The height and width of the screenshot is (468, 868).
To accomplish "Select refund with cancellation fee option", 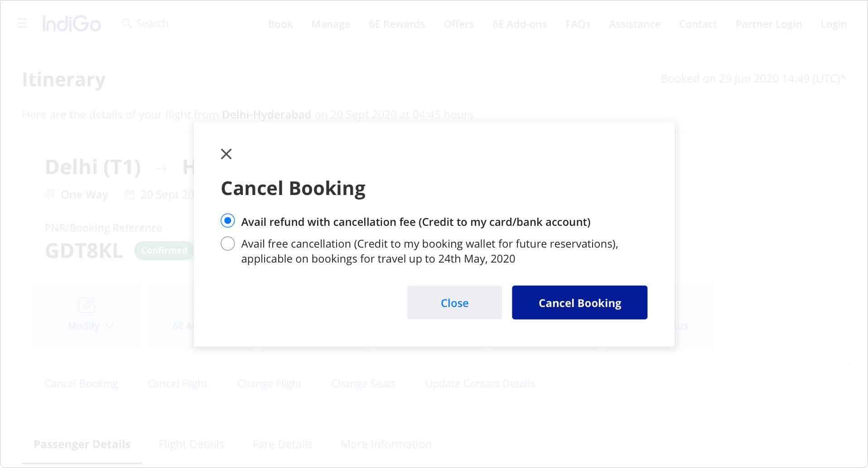I will (x=228, y=221).
